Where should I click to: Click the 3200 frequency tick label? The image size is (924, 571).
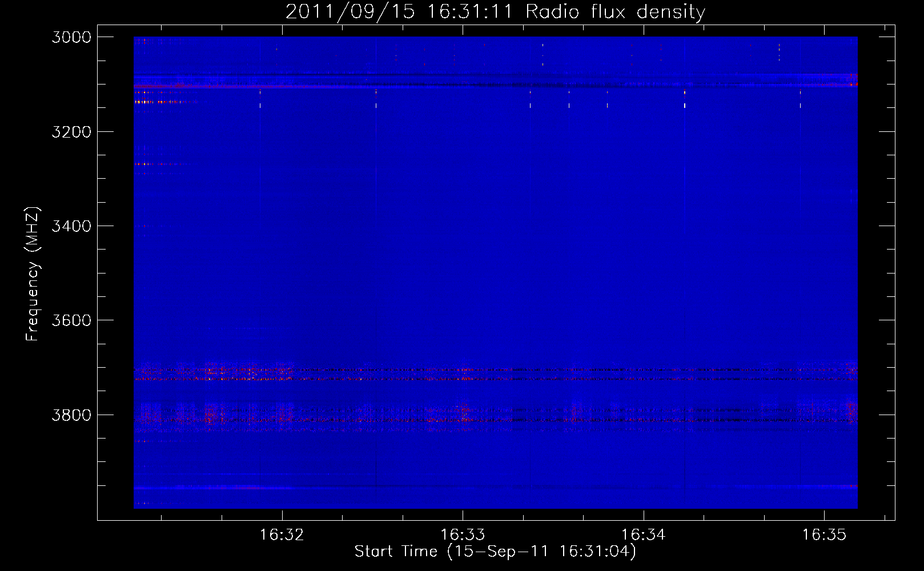(x=71, y=132)
